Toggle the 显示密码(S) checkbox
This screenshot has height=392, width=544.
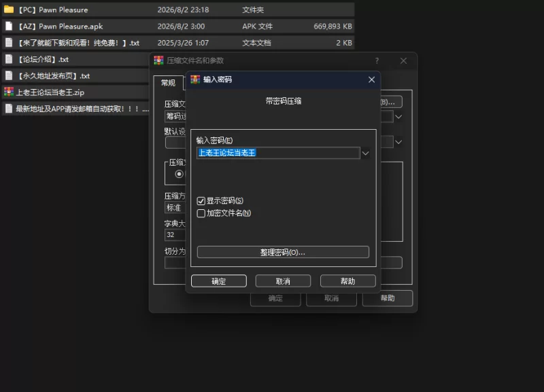(201, 200)
